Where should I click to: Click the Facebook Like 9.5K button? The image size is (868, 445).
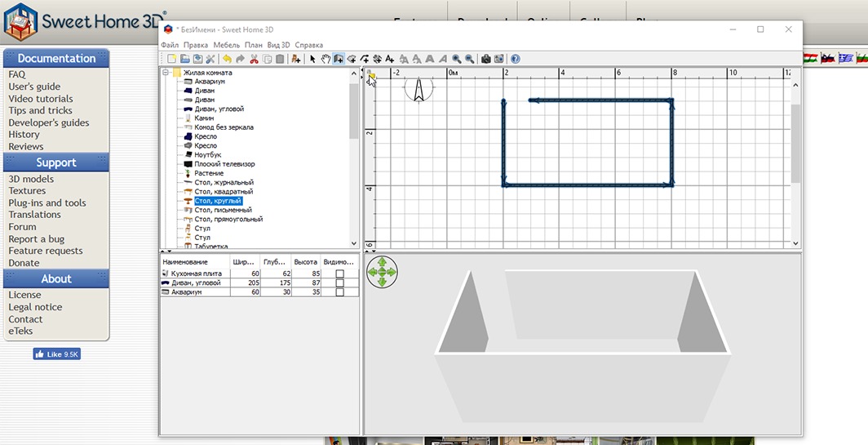56,354
